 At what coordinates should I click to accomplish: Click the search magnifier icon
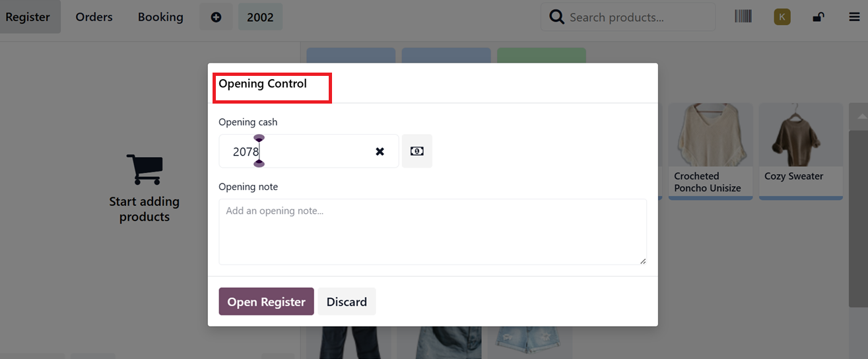pos(556,17)
